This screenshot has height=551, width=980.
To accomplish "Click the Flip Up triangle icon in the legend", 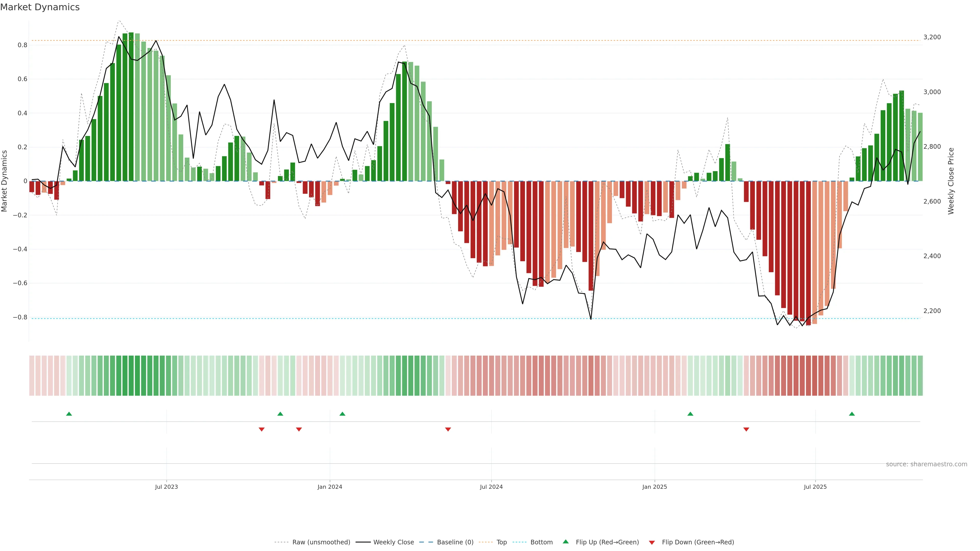I will point(566,542).
